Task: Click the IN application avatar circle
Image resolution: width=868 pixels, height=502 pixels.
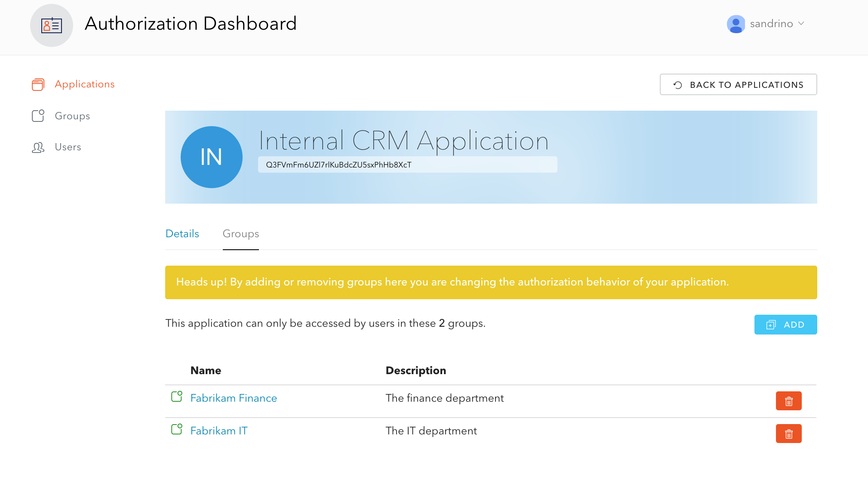Action: [x=212, y=157]
